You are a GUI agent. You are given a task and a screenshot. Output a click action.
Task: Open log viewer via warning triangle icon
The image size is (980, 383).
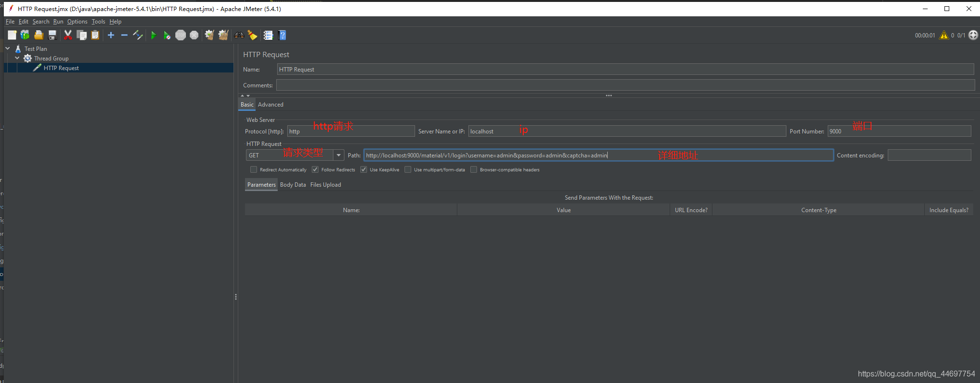[x=944, y=35]
